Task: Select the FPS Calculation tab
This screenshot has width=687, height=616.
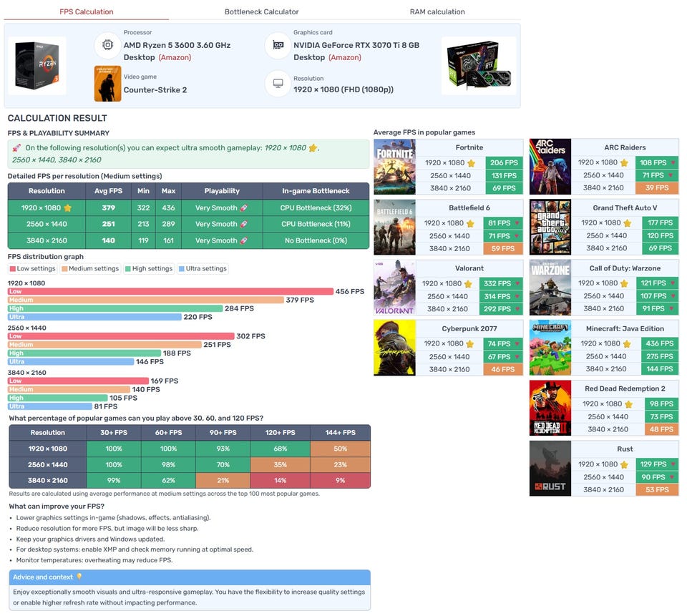Action: tap(87, 12)
